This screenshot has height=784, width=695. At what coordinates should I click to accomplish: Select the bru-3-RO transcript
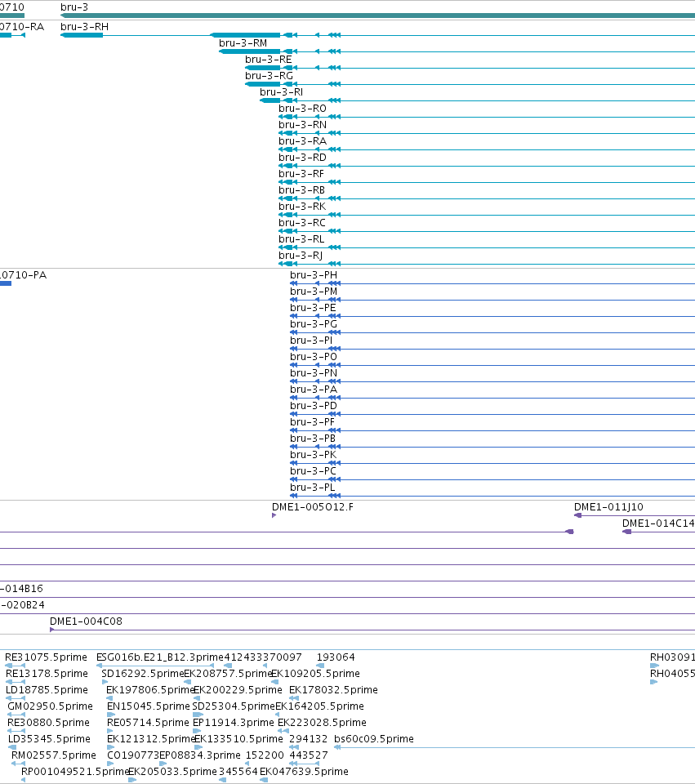click(x=302, y=109)
